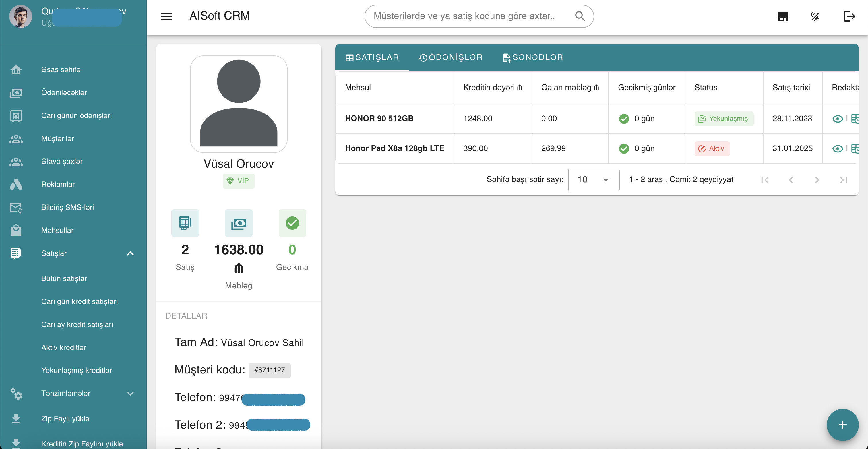Click the ads icon beside Reklamlar
The width and height of the screenshot is (868, 449).
point(16,184)
